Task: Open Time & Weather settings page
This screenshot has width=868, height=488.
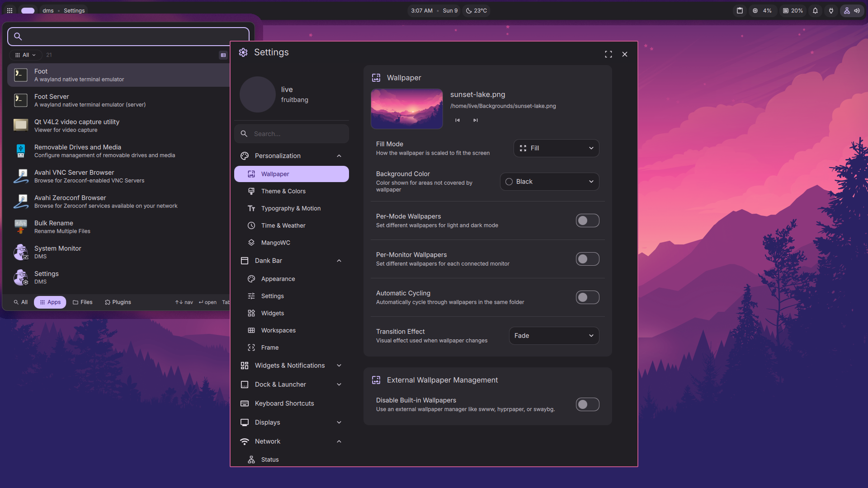Action: click(292, 225)
